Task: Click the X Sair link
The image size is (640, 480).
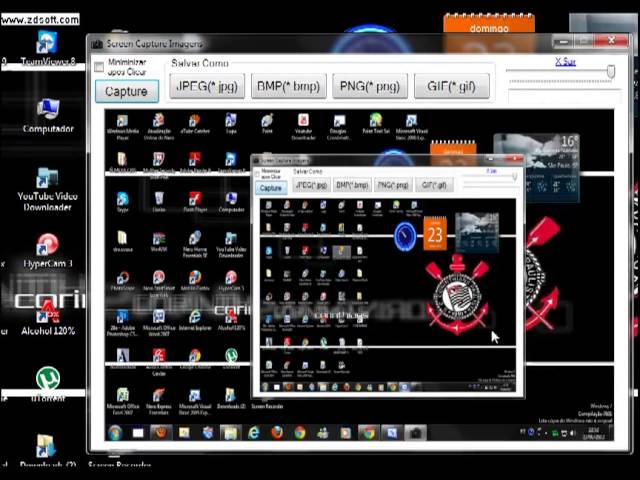Action: pyautogui.click(x=565, y=62)
